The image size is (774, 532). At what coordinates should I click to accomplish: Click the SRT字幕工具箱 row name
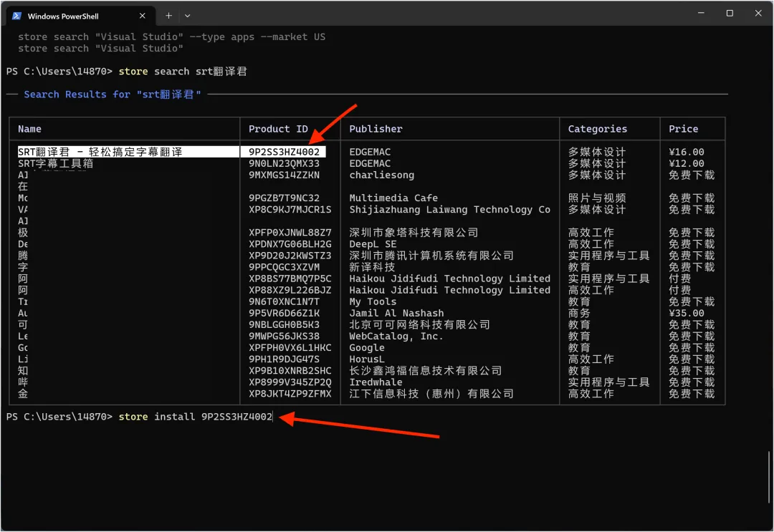click(x=56, y=163)
